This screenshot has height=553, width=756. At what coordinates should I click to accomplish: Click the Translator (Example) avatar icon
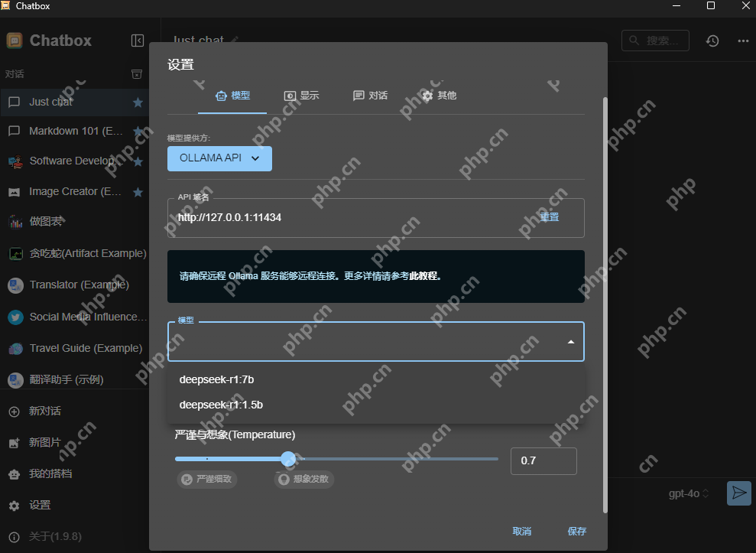point(15,285)
